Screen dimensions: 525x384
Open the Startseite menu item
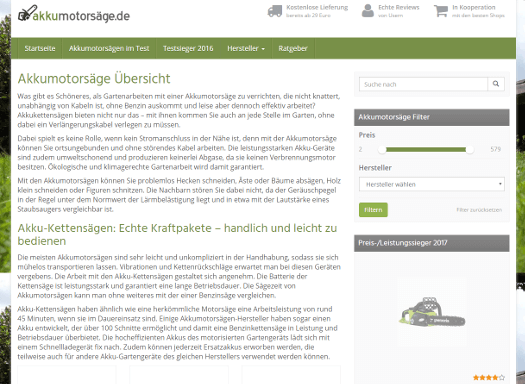coord(40,49)
